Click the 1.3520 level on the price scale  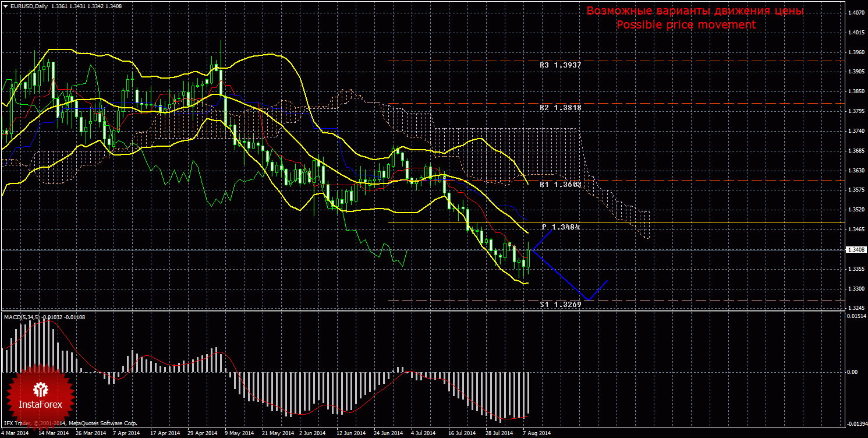click(x=857, y=210)
